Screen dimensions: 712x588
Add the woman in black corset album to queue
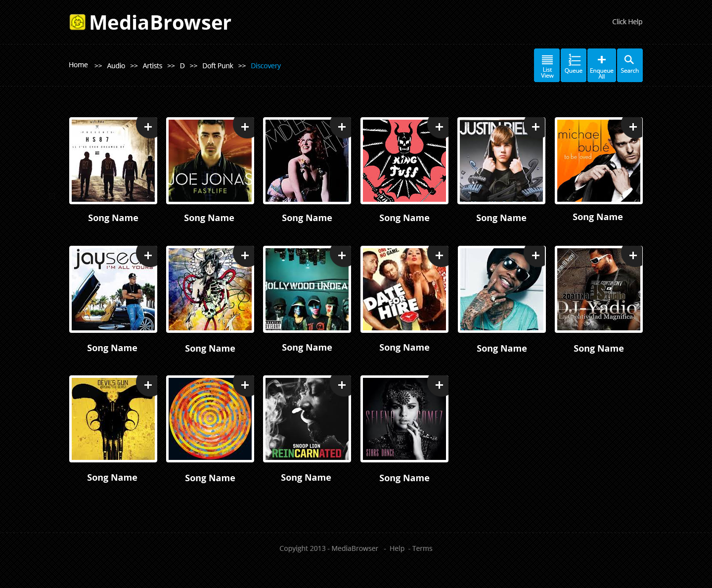pos(342,127)
